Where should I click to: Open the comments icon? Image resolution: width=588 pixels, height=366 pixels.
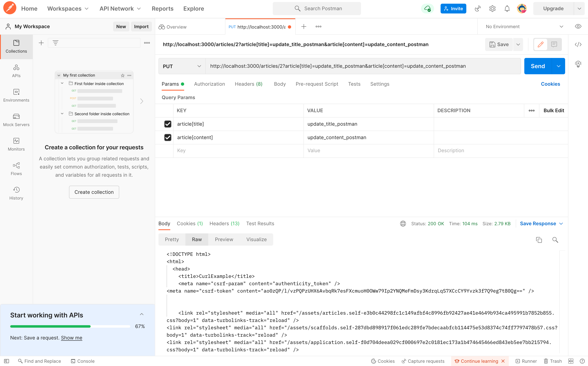click(x=554, y=44)
